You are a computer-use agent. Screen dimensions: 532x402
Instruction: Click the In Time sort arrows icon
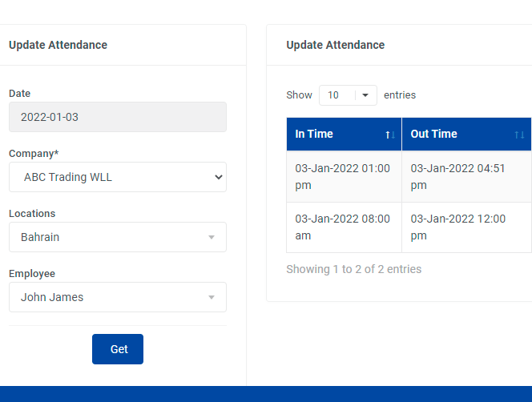coord(390,135)
